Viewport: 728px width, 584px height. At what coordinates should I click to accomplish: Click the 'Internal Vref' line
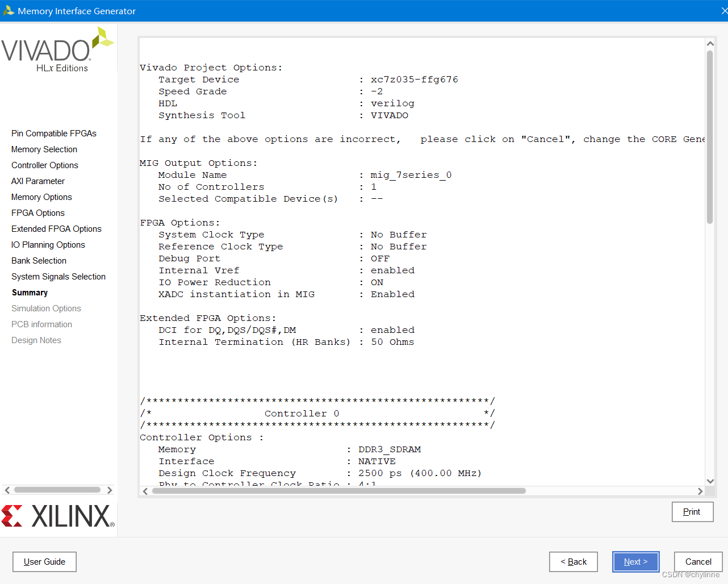coord(287,270)
